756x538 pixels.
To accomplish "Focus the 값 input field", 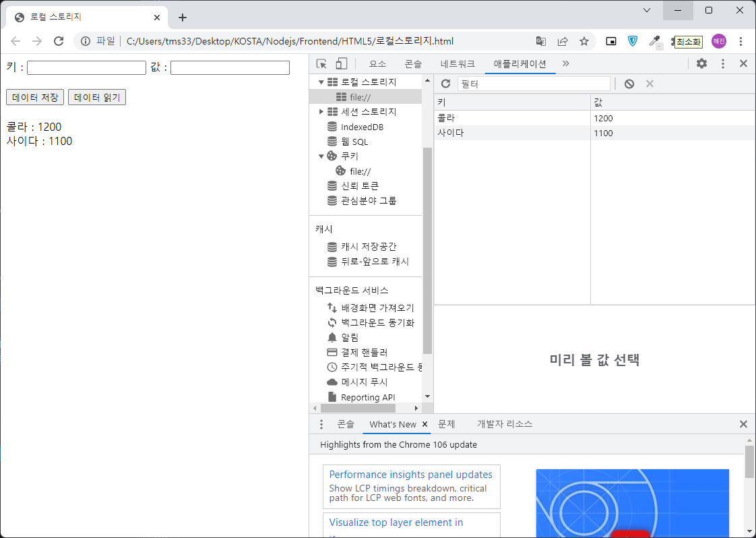I will tap(230, 67).
